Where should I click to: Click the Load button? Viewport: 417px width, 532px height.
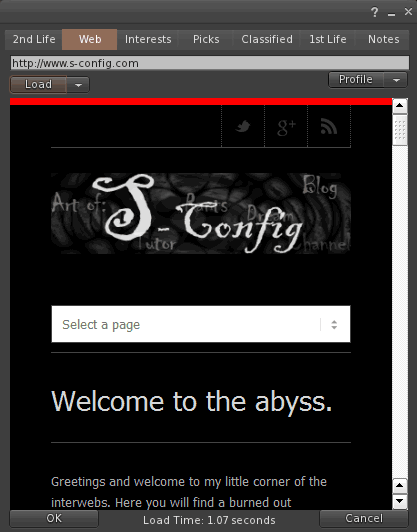(x=38, y=84)
